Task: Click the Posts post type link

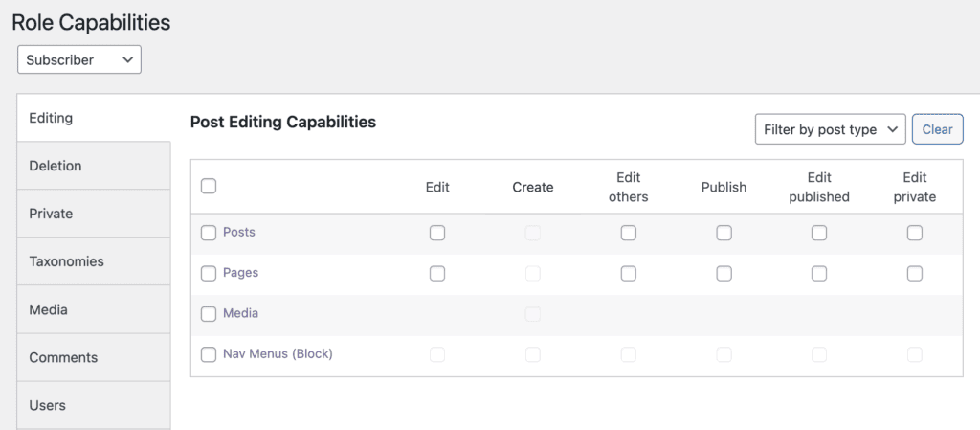Action: [x=238, y=233]
